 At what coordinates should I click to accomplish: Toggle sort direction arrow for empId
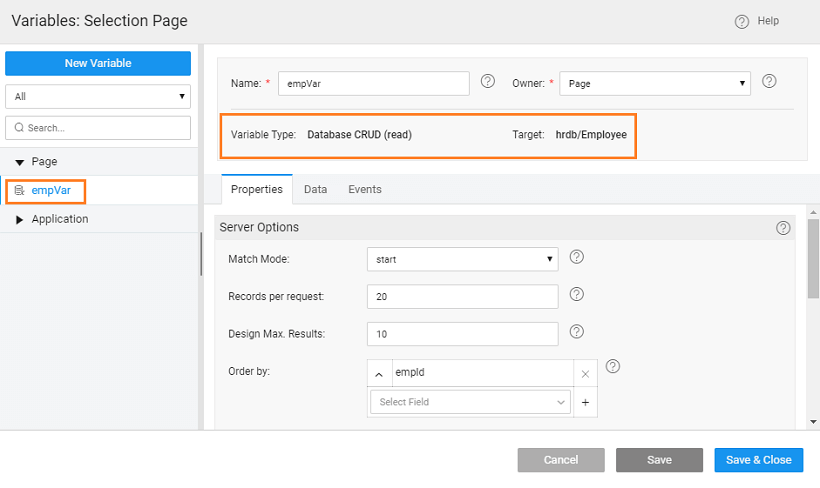(x=380, y=373)
